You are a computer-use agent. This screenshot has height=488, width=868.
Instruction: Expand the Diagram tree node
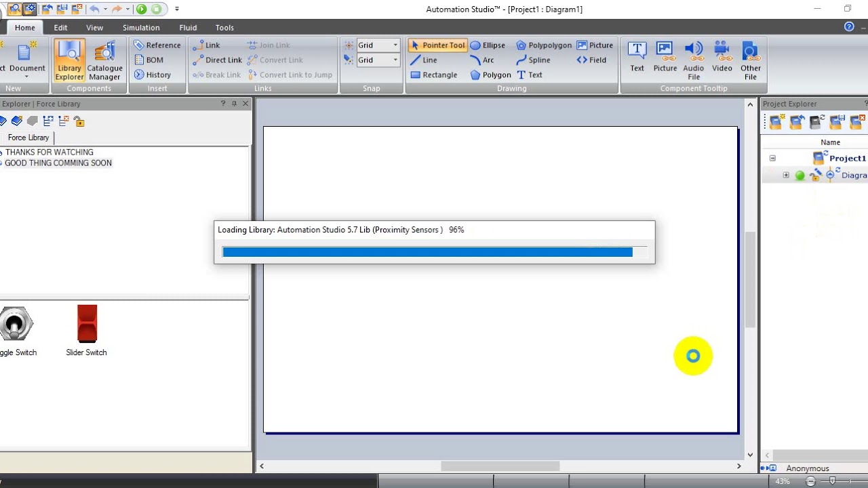[786, 175]
